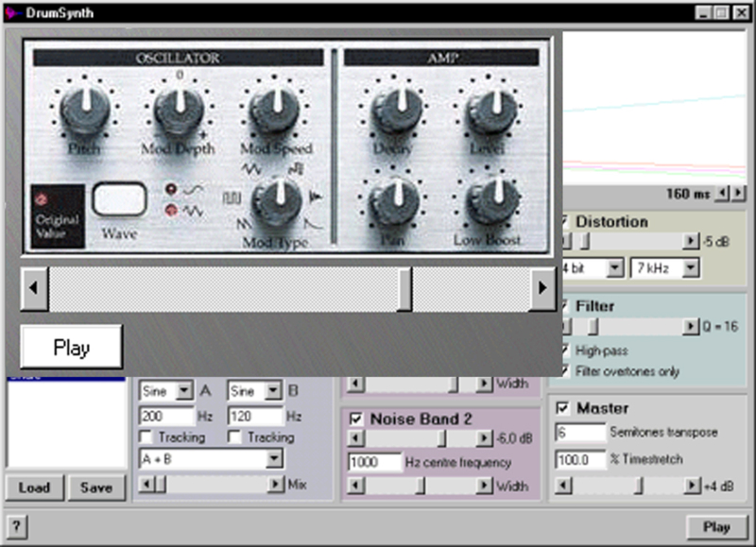The width and height of the screenshot is (756, 547).
Task: Enable Tracking under the 120 Hz field
Action: point(234,436)
